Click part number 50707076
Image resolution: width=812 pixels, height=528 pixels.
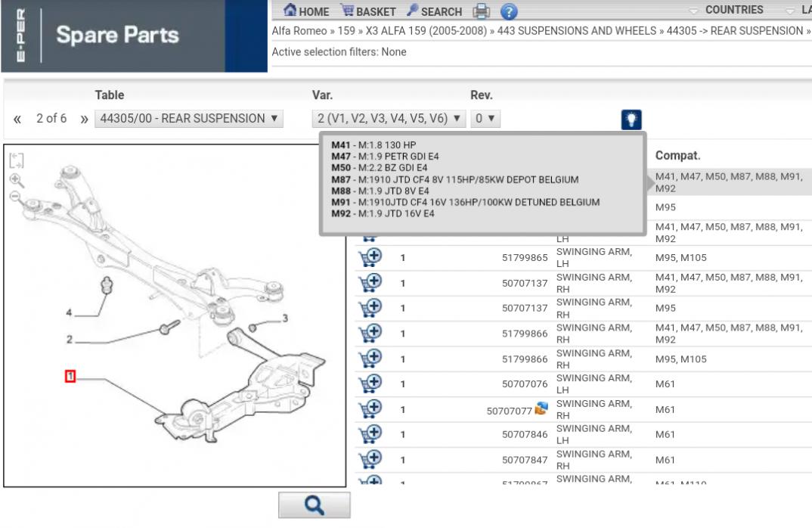[x=525, y=384]
